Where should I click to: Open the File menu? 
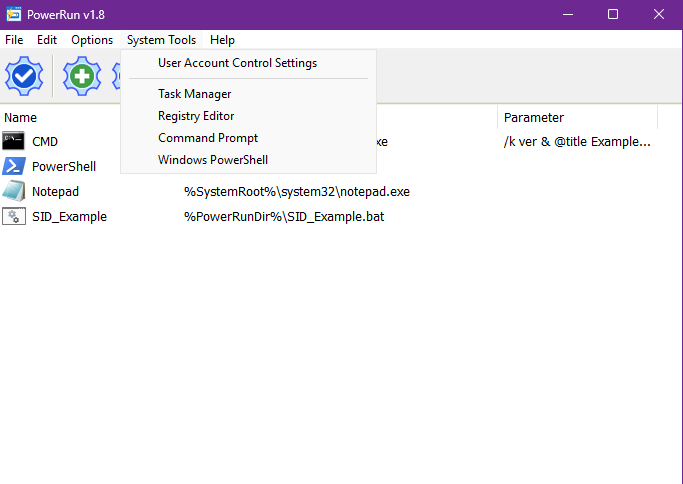14,40
